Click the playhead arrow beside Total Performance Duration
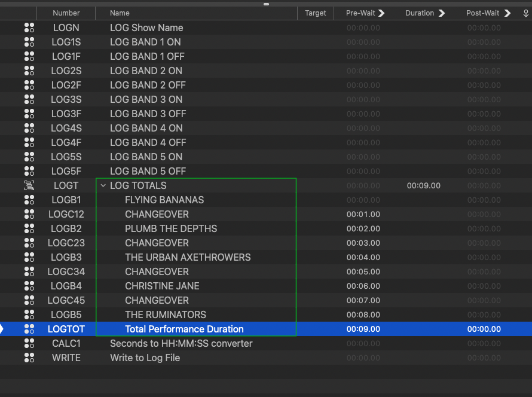The width and height of the screenshot is (532, 397). (x=2, y=329)
